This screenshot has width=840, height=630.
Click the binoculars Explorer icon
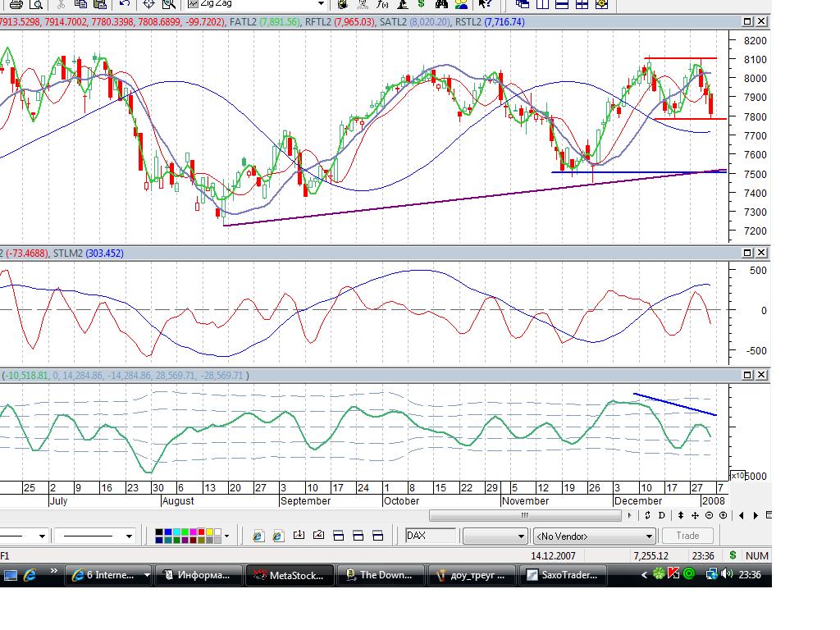pos(441,4)
